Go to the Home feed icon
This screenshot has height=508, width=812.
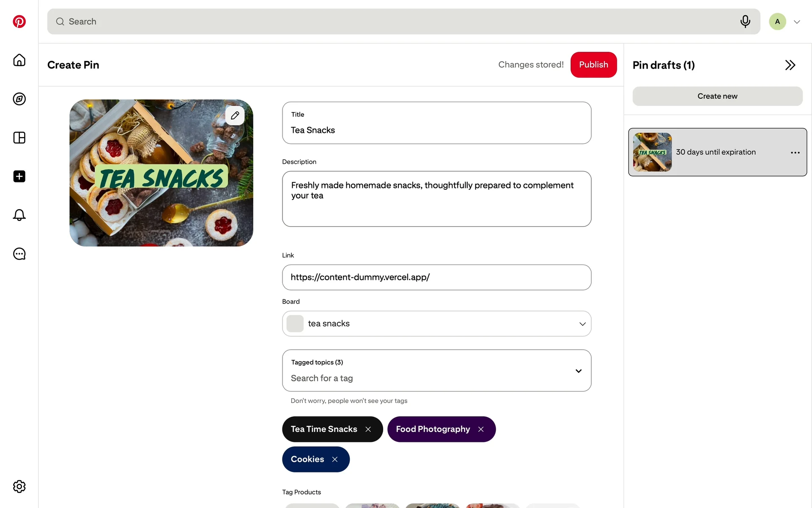pos(19,60)
